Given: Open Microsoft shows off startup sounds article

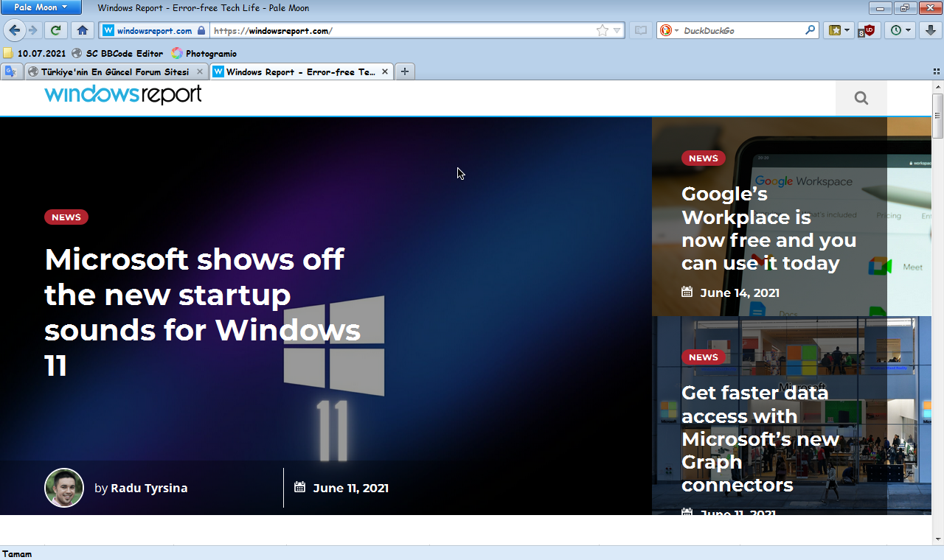Looking at the screenshot, I should (202, 312).
